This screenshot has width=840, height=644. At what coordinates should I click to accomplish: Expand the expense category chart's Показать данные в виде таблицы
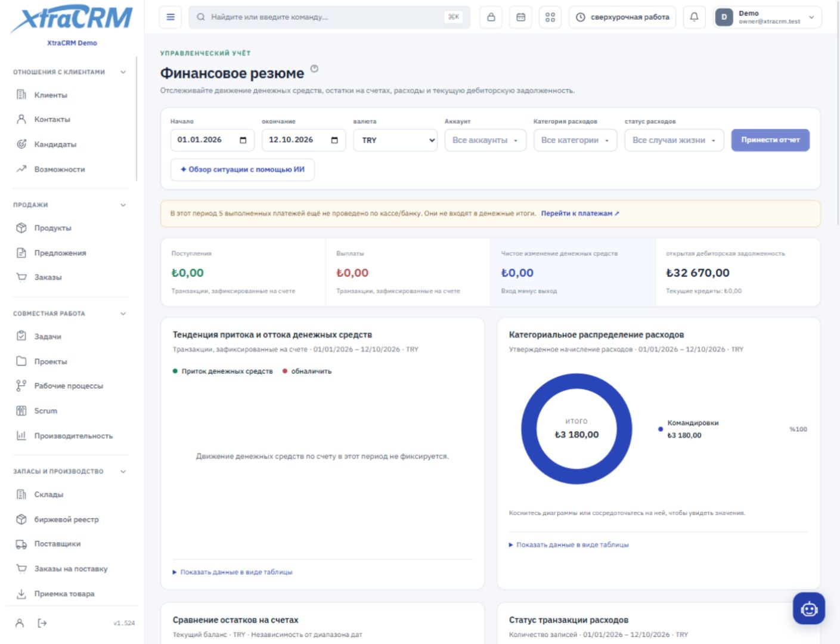[569, 545]
